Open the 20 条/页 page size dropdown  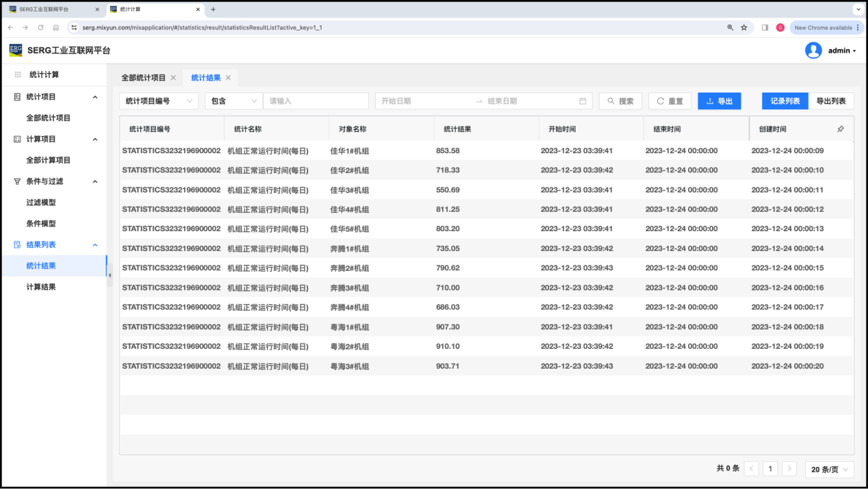829,469
